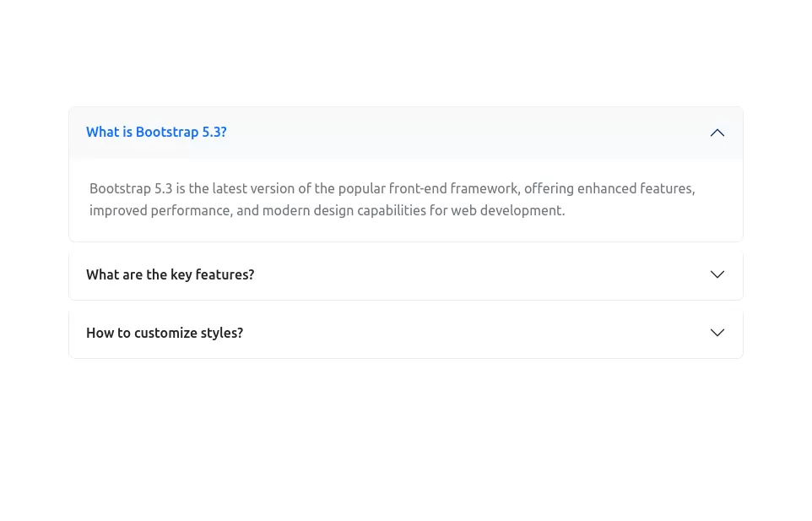Viewport: 812px width, 521px height.
Task: Click the "What are the key features?" heading
Action: [x=170, y=274]
